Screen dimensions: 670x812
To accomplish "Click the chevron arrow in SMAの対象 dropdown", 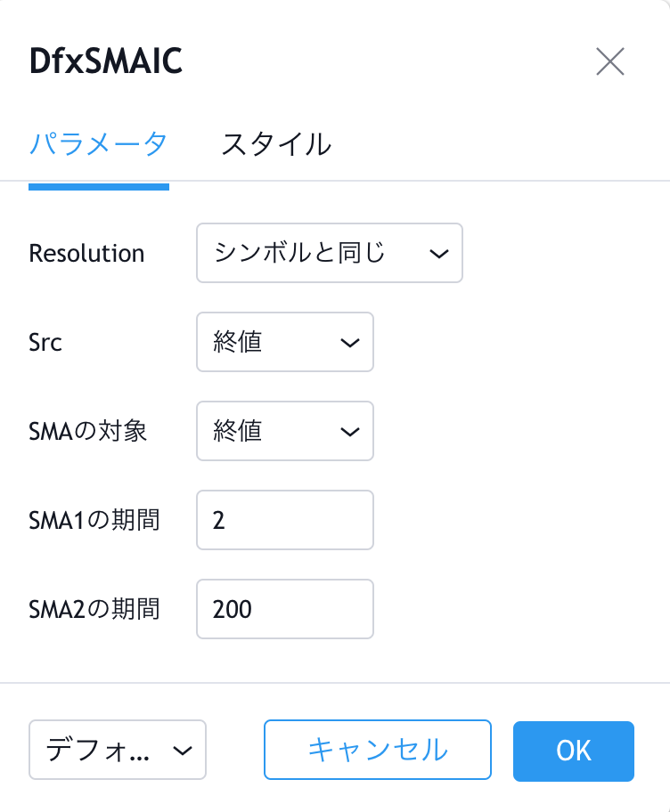I will [350, 432].
